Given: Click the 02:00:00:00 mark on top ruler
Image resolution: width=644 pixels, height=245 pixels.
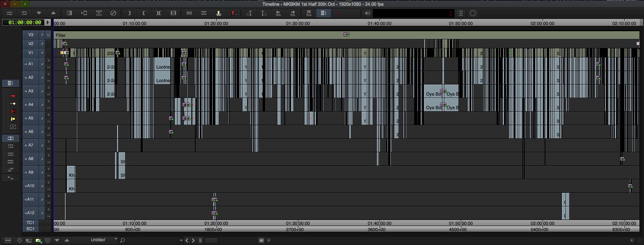Looking at the screenshot, I should 543,23.
